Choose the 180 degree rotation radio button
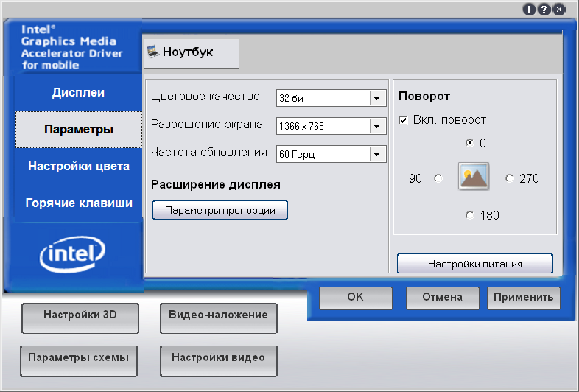Screen dimensions: 579x392 tap(470, 215)
